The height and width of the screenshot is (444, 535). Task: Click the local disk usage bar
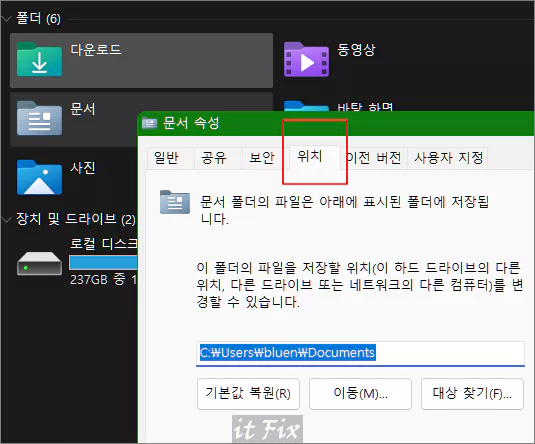pos(103,263)
